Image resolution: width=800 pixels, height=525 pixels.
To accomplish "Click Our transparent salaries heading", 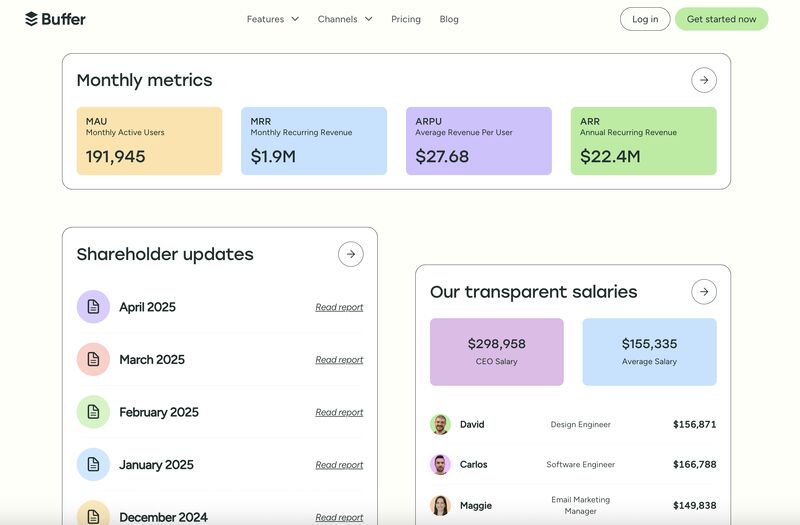I will coord(534,292).
